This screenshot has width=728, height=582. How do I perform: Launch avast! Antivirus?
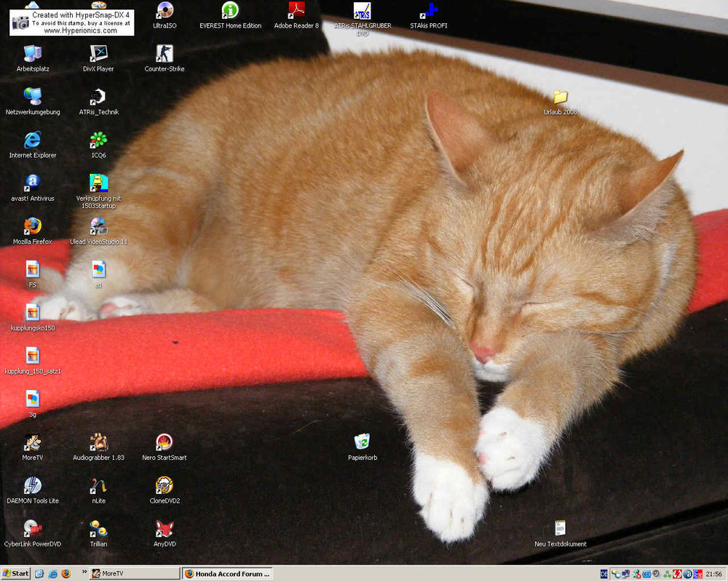click(32, 182)
